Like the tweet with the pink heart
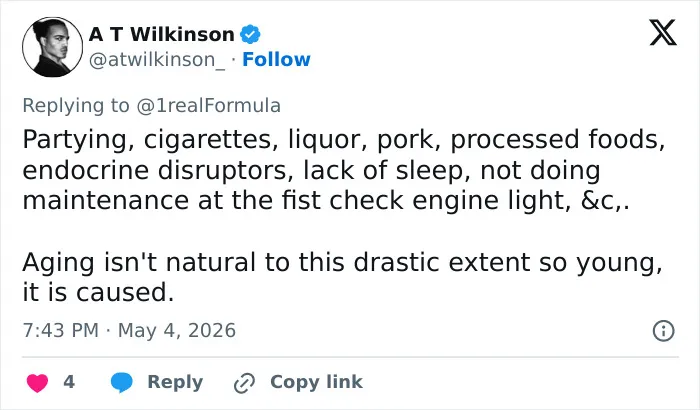Viewport: 700px width, 410px height. pos(38,383)
